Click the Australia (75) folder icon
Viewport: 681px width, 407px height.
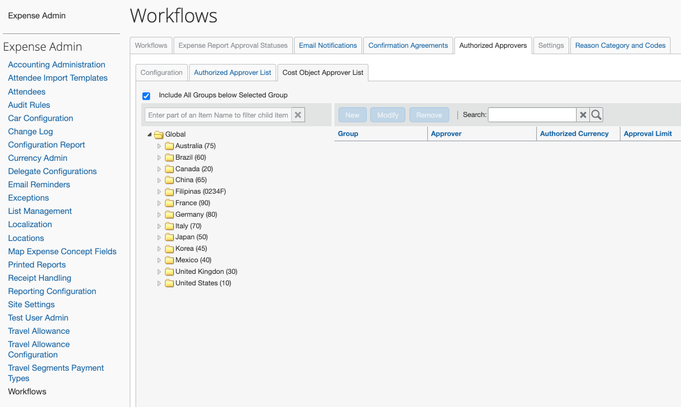tap(169, 146)
